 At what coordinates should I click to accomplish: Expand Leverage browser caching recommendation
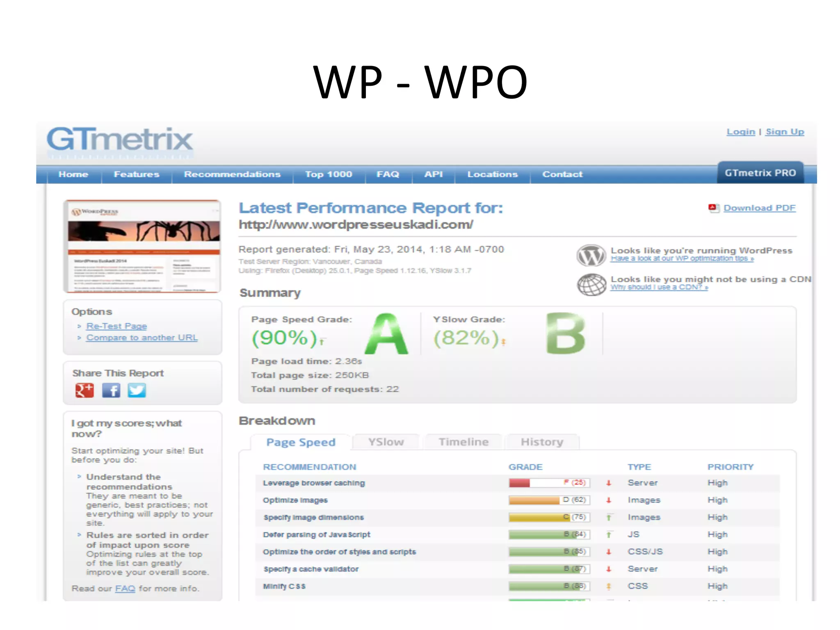[x=314, y=483]
